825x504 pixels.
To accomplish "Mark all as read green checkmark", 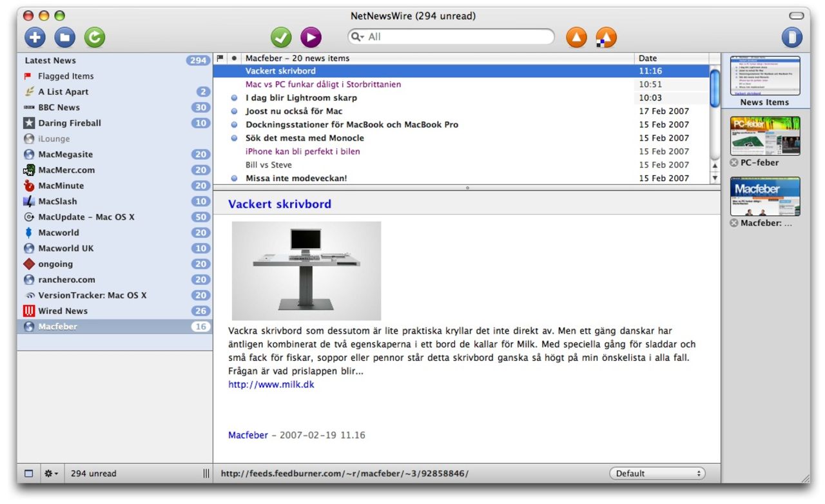I will tap(281, 37).
